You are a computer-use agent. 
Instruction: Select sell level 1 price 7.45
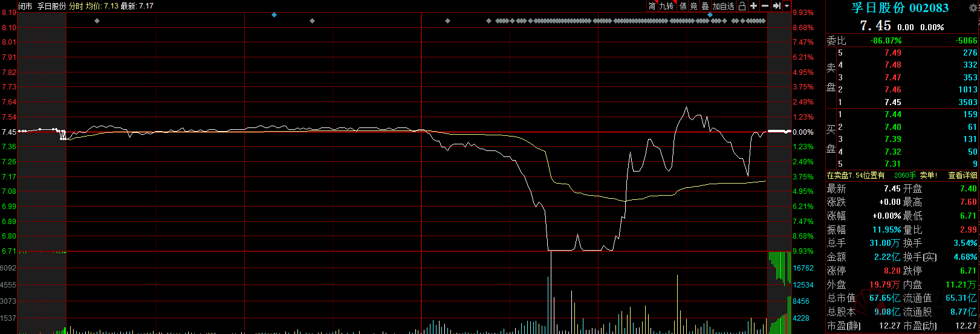[x=892, y=102]
